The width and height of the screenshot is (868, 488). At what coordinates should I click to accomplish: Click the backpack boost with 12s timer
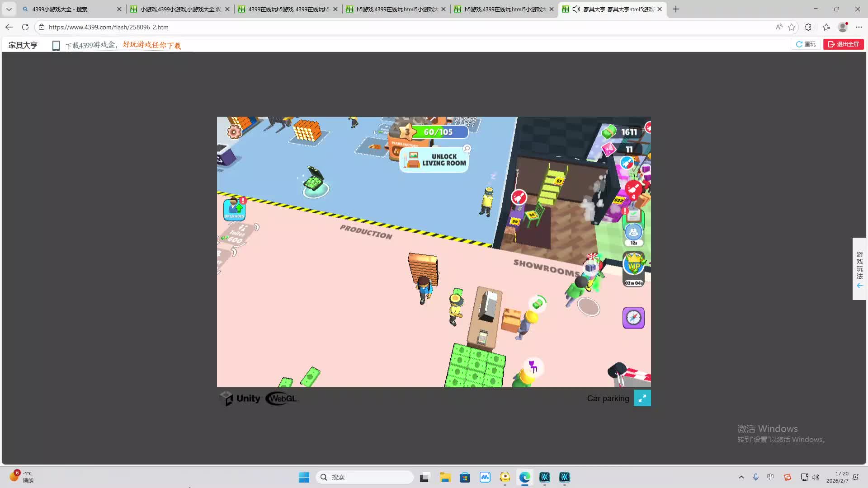(x=633, y=232)
